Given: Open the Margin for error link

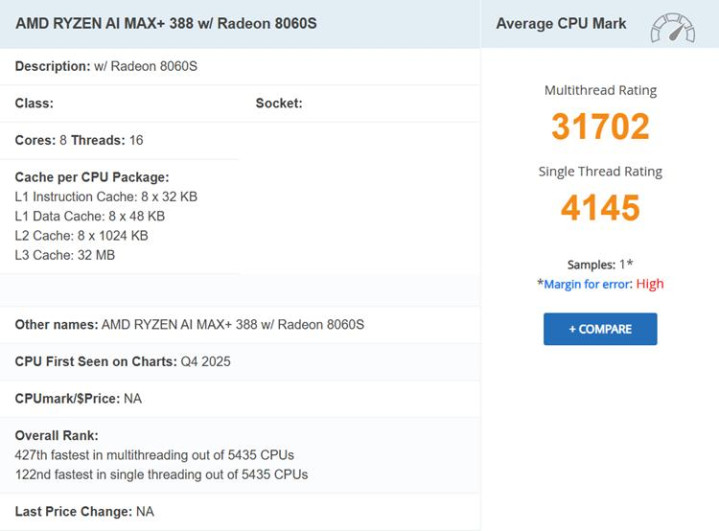Looking at the screenshot, I should coord(587,284).
